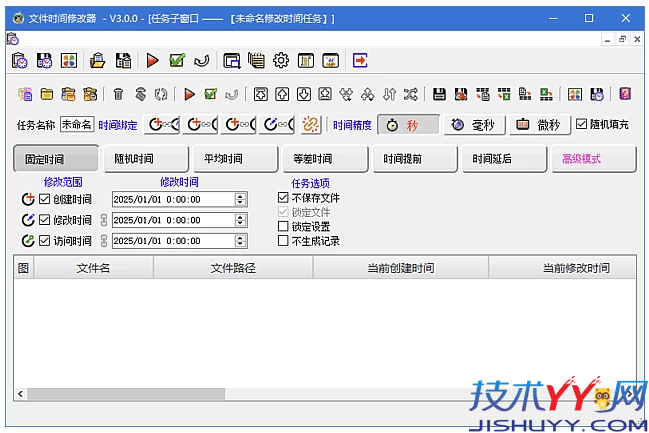Switch to the 平均时间 tab
Image resolution: width=649 pixels, height=433 pixels.
click(236, 159)
